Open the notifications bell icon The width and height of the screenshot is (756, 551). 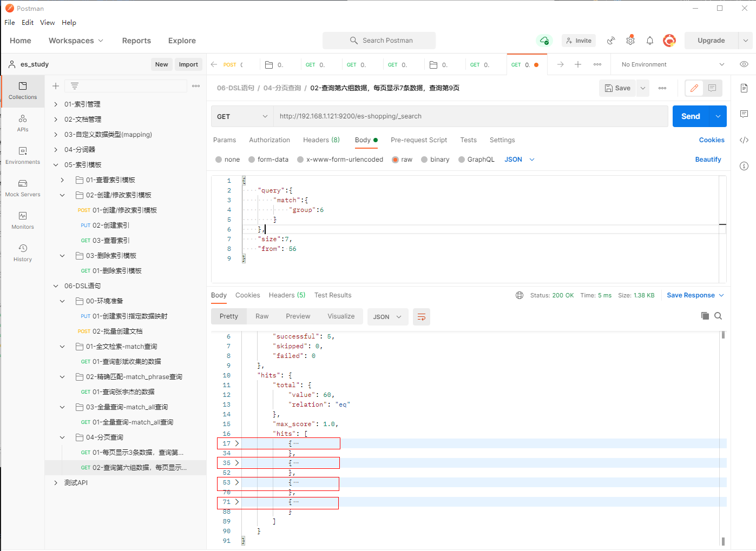[650, 41]
